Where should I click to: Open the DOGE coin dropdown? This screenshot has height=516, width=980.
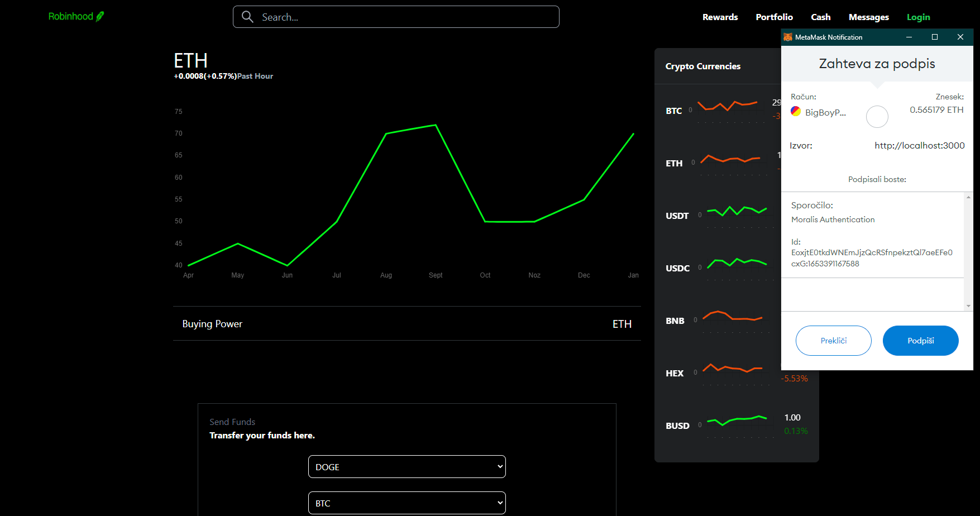[x=407, y=467]
